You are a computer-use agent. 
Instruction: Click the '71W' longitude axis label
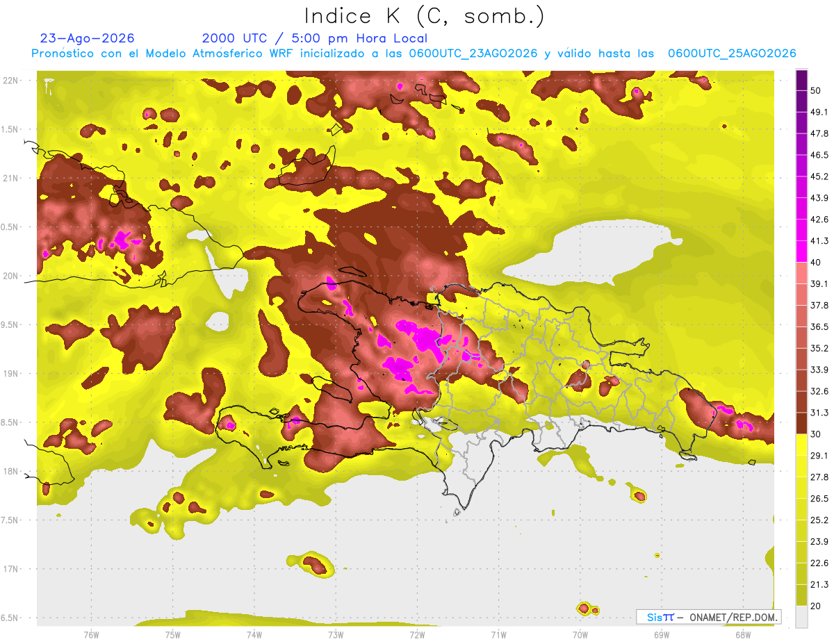click(x=498, y=634)
